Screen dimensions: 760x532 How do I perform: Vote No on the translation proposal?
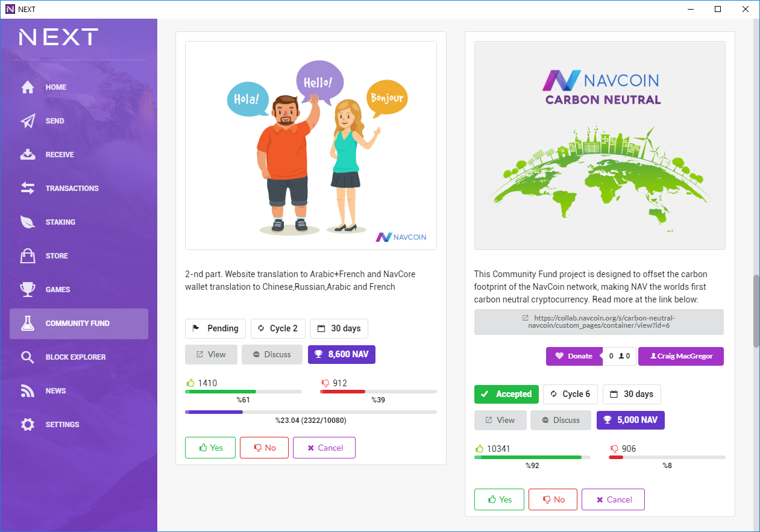click(264, 448)
